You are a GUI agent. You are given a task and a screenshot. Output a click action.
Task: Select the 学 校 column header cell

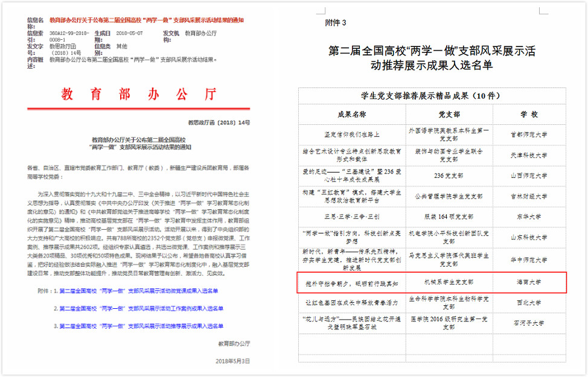pyautogui.click(x=529, y=115)
